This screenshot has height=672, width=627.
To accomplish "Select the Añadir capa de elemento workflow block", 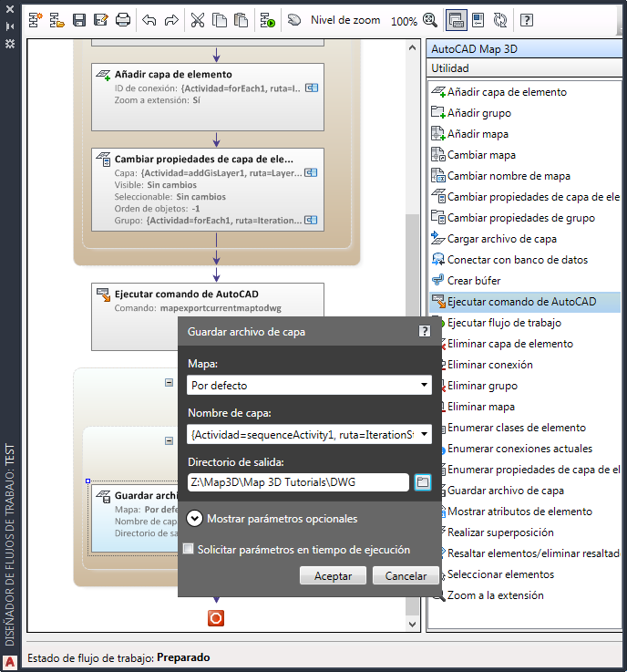I will point(208,98).
